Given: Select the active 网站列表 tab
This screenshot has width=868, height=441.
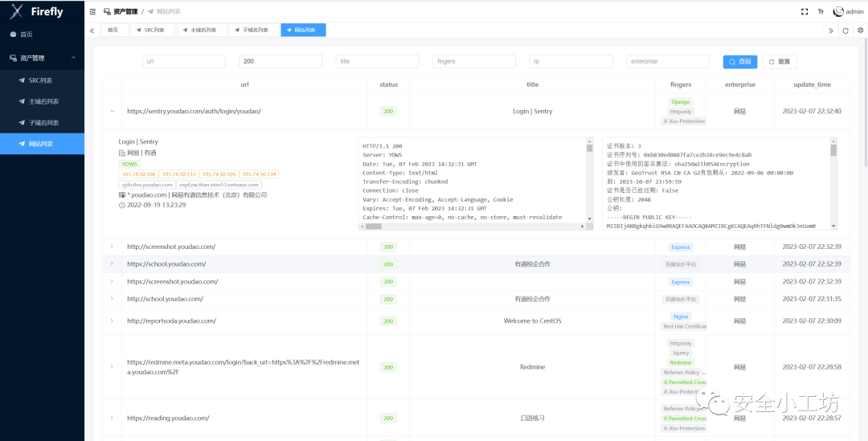Looking at the screenshot, I should pos(303,30).
